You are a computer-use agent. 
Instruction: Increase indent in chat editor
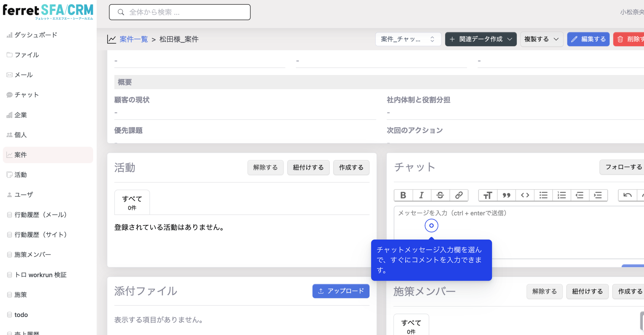click(598, 195)
